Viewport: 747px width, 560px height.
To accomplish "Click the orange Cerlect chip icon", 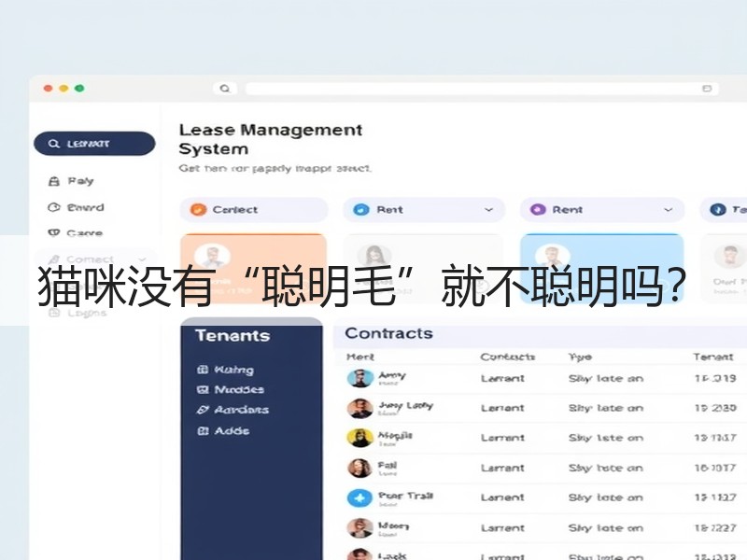I will coord(198,209).
